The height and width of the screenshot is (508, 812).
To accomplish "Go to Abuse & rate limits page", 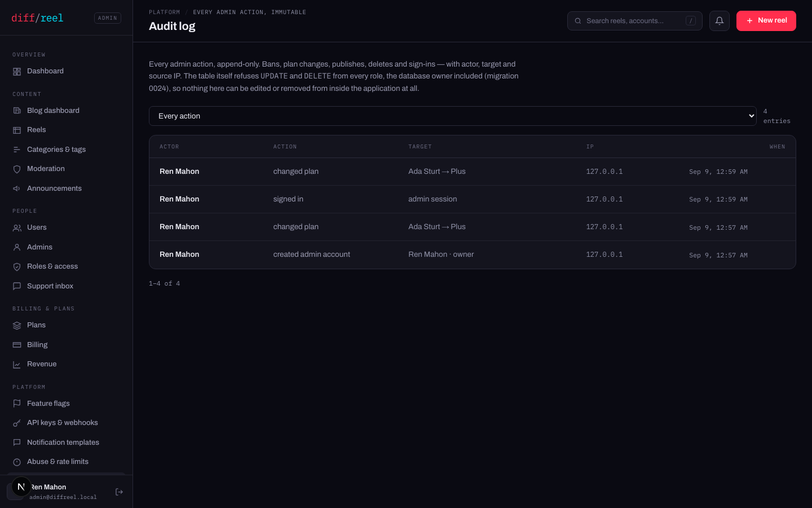I will [67, 462].
